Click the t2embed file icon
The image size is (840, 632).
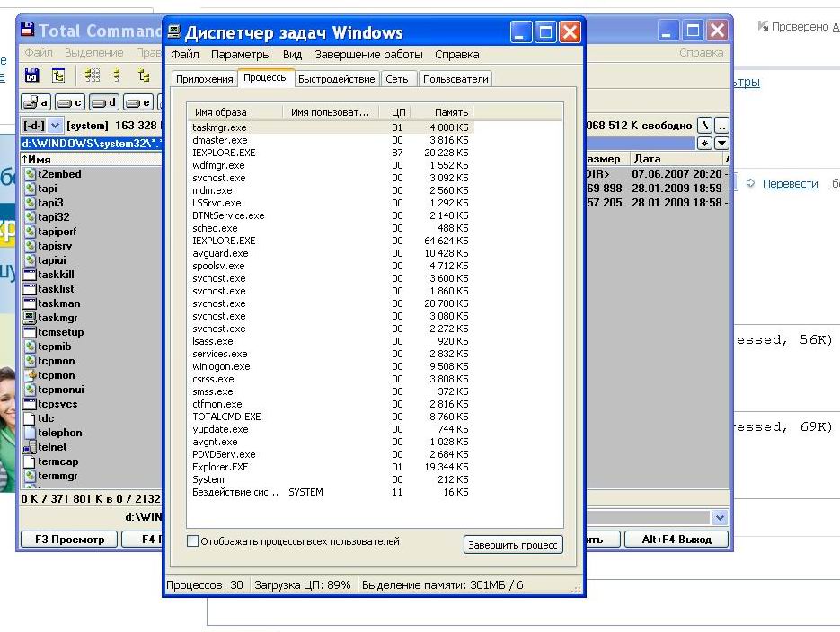click(x=30, y=174)
